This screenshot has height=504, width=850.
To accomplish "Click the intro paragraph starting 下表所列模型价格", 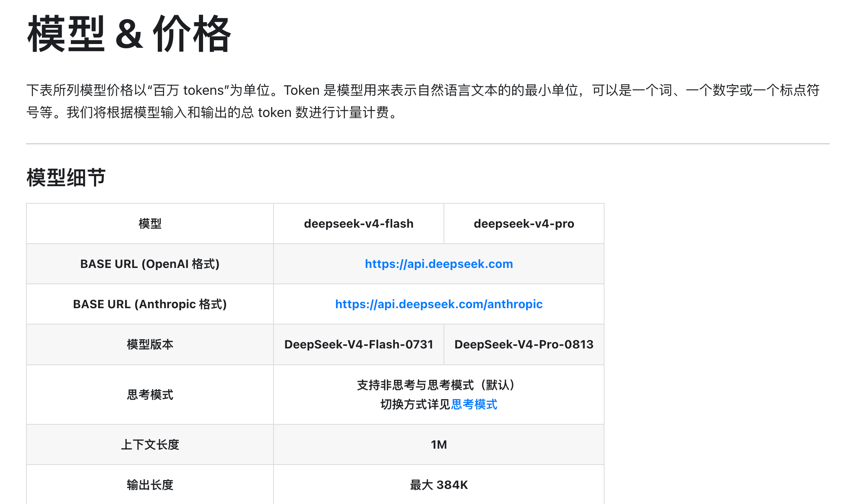I will (423, 101).
